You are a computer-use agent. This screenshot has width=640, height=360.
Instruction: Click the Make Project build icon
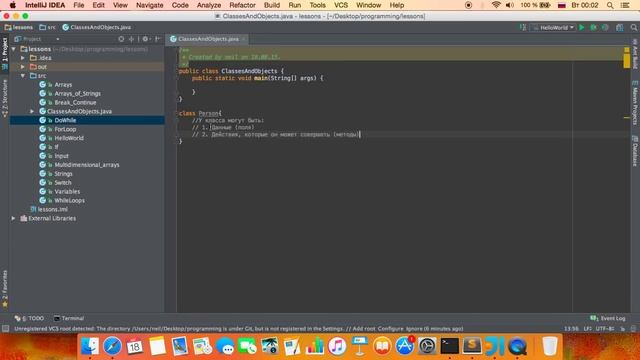point(523,27)
